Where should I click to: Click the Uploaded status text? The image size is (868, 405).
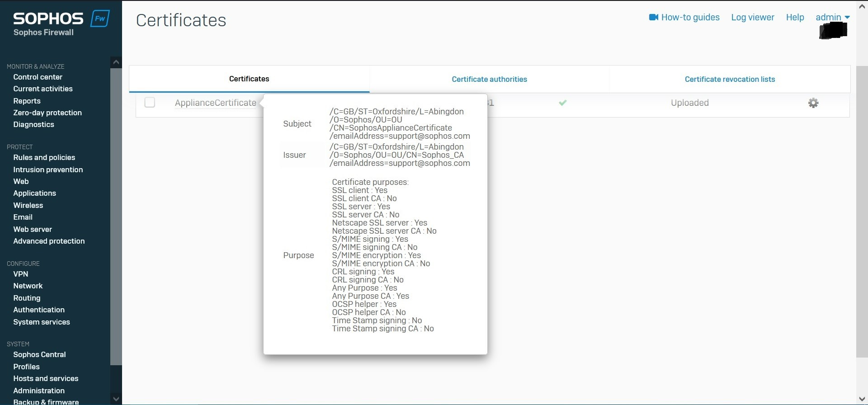click(x=690, y=103)
